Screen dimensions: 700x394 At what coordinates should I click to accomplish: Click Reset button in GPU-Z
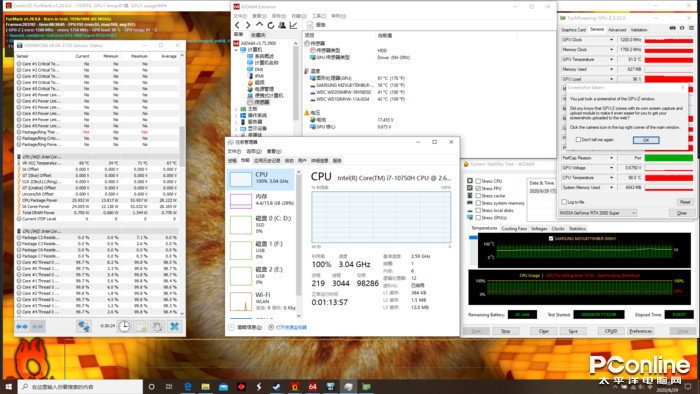coord(685,202)
